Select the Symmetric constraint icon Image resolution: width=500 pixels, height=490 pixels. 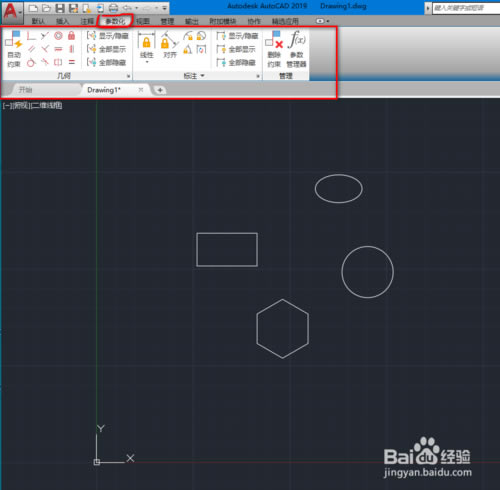click(x=58, y=62)
